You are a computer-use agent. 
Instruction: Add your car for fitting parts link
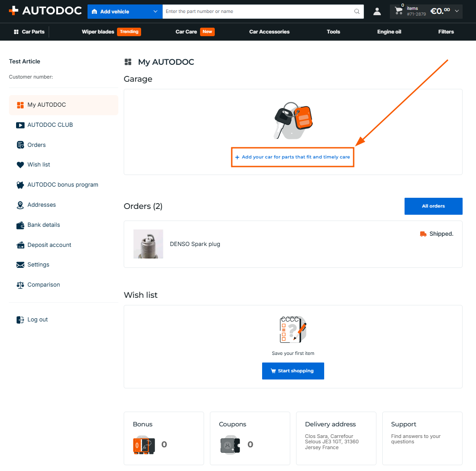[292, 157]
